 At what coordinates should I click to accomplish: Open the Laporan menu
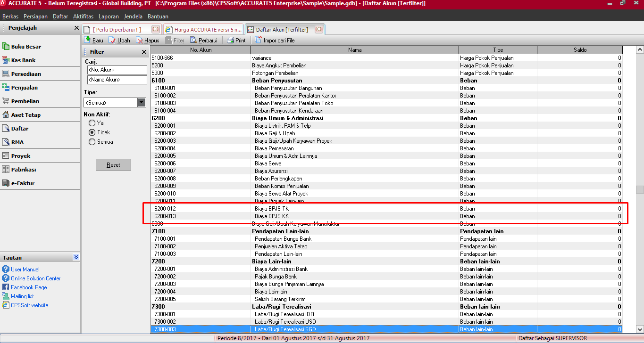(109, 16)
